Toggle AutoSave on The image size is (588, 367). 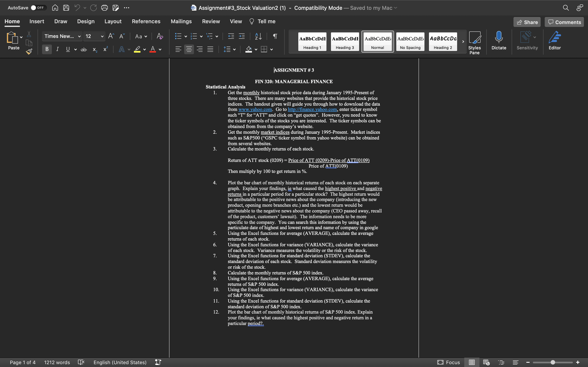click(38, 8)
